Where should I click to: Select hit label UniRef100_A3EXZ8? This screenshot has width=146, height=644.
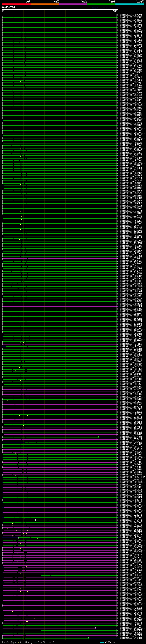131,442
